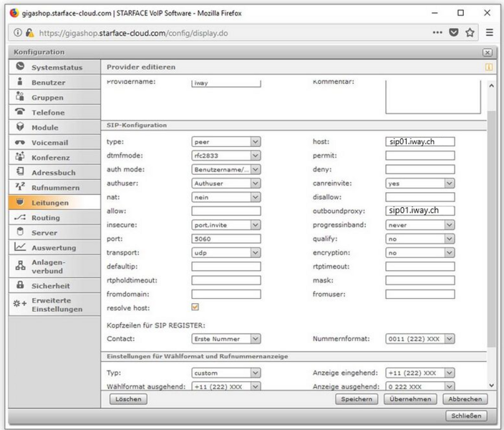The width and height of the screenshot is (504, 430).
Task: Click the scrollbar up arrow
Action: pyautogui.click(x=491, y=85)
